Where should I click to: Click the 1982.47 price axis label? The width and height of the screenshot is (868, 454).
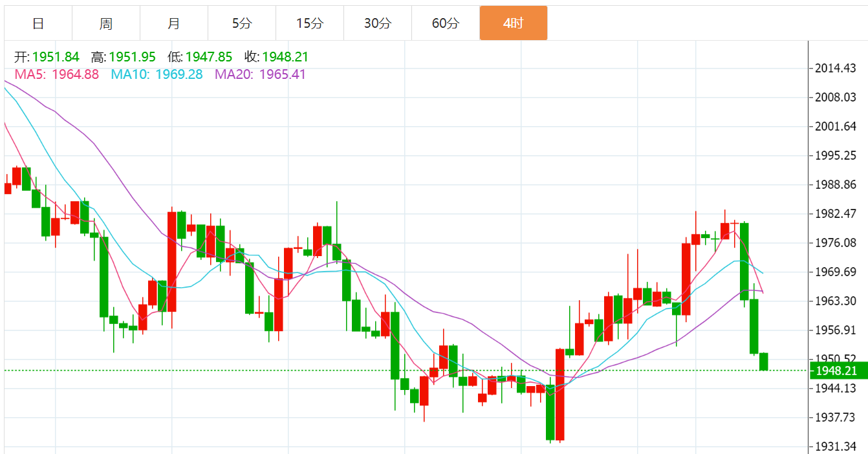tap(837, 213)
